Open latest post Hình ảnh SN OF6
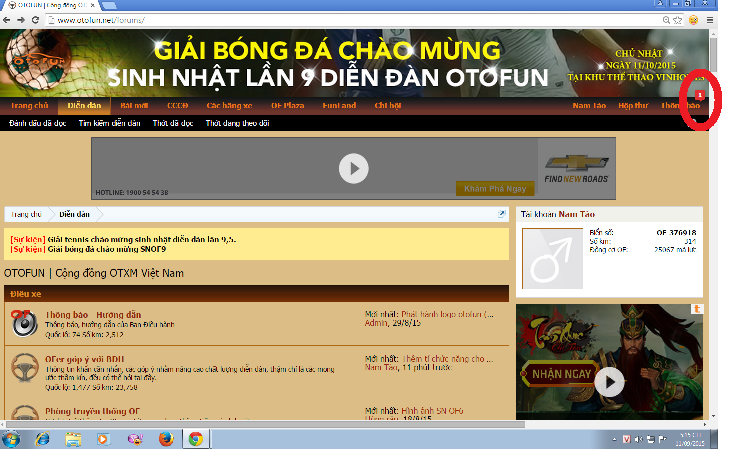The height and width of the screenshot is (460, 739). coord(432,411)
